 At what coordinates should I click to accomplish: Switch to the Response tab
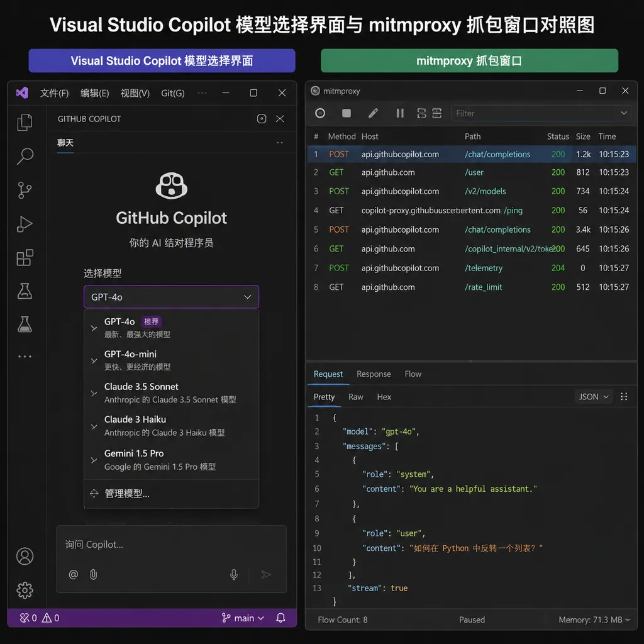click(x=374, y=374)
